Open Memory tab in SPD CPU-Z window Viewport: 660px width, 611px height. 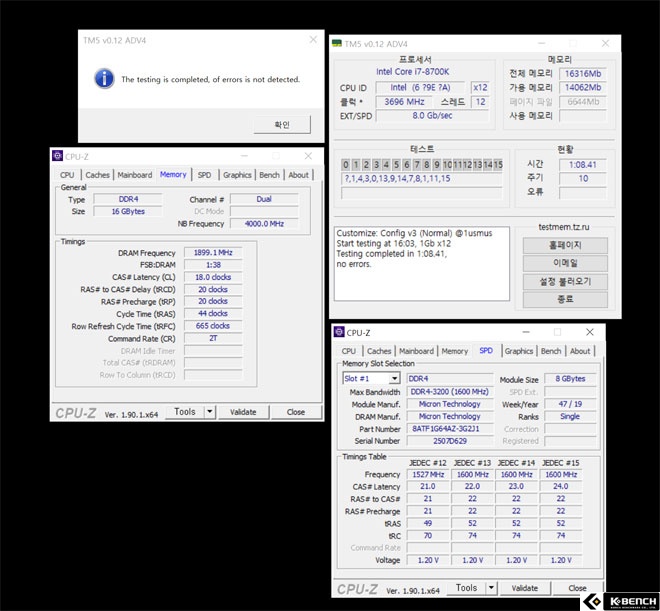455,351
